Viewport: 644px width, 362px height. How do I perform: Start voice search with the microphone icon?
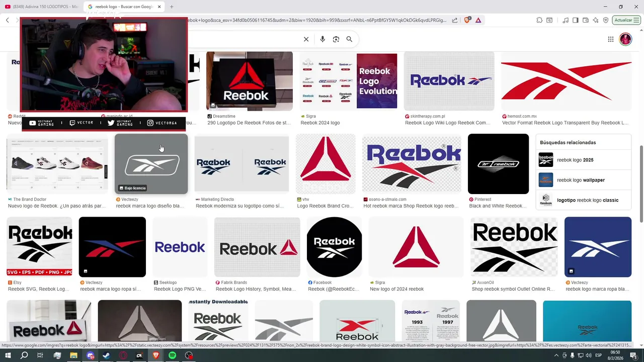(323, 39)
